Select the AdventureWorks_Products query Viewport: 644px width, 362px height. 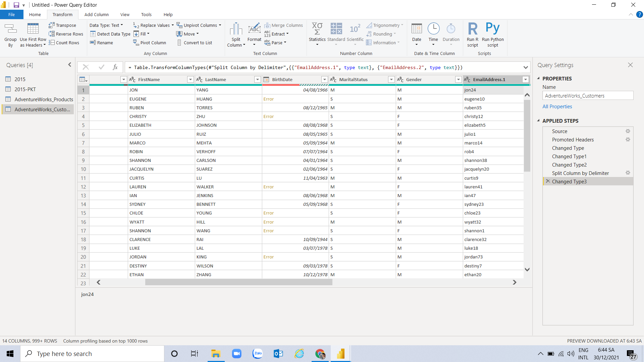pos(38,99)
